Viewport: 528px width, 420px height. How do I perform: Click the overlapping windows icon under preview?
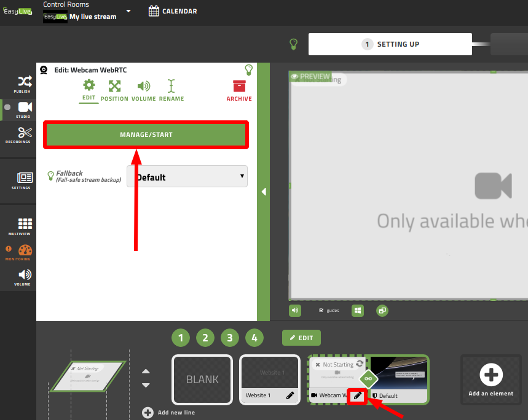pyautogui.click(x=382, y=310)
